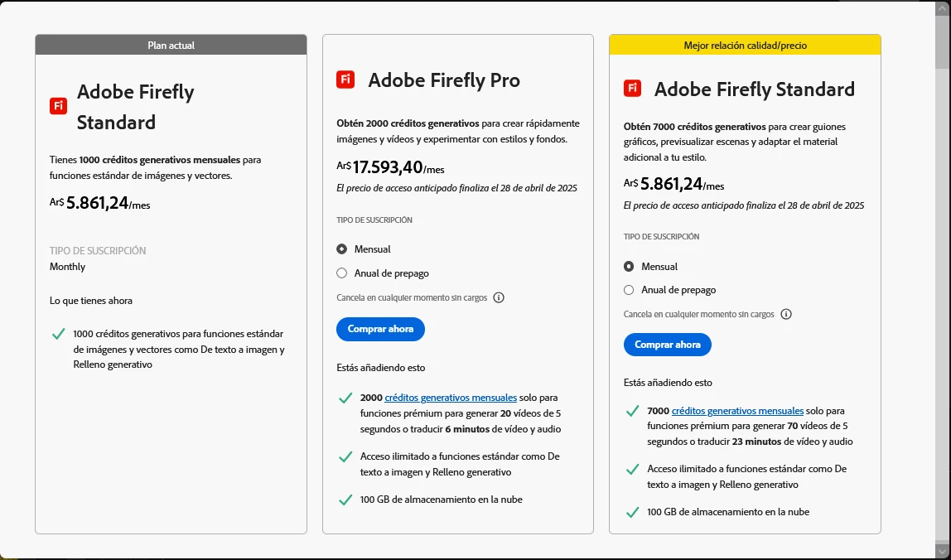
Task: Click the Firefly icon in current plan card
Action: point(58,106)
